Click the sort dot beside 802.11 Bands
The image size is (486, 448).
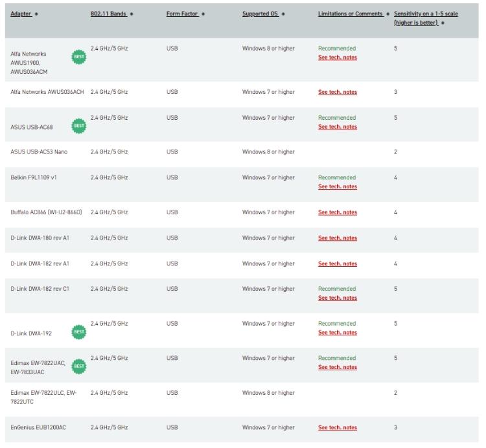pos(132,14)
